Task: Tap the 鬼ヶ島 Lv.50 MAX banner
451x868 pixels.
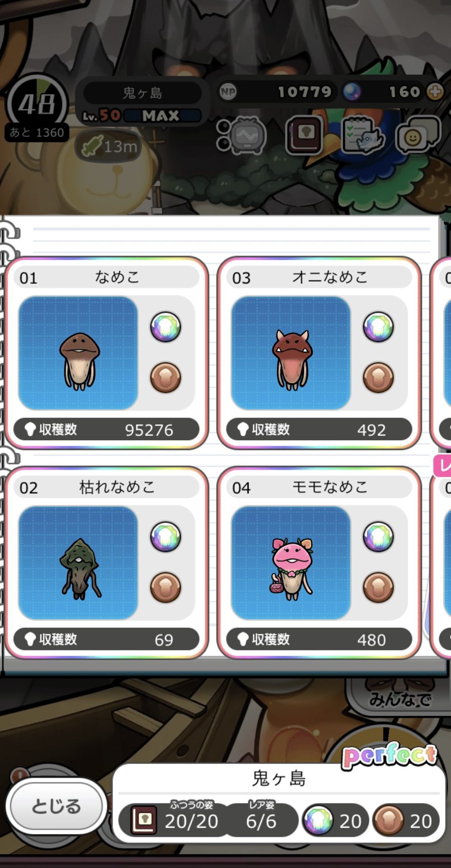Action: (142, 103)
